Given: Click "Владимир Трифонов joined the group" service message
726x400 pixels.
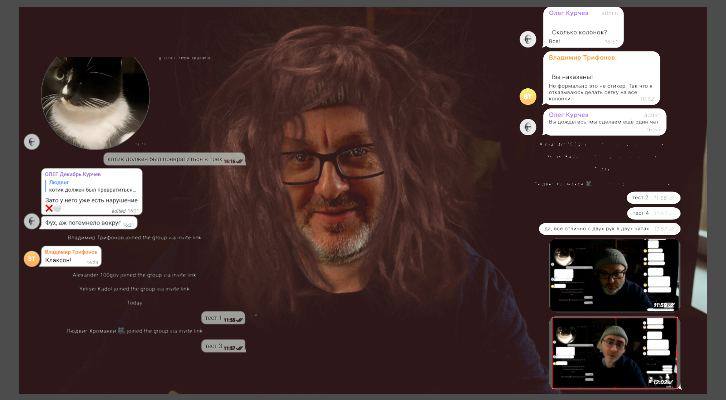Looking at the screenshot, I should tap(134, 238).
